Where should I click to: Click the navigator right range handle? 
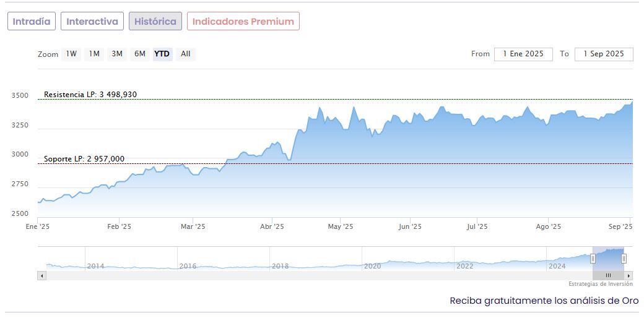(624, 259)
